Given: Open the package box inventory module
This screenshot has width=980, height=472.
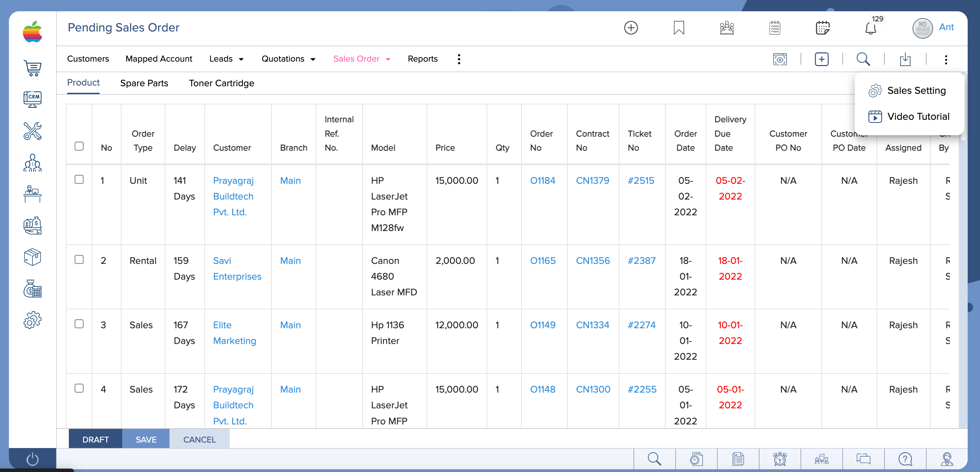Looking at the screenshot, I should pos(32,257).
